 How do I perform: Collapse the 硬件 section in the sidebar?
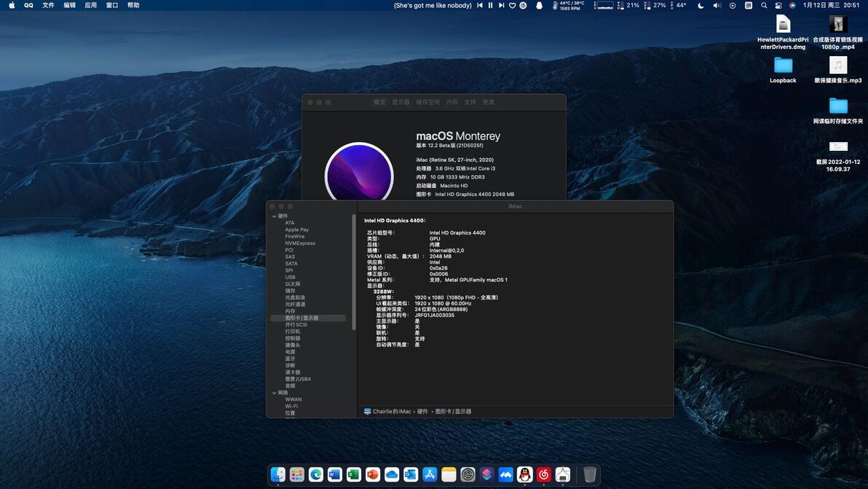pyautogui.click(x=274, y=216)
